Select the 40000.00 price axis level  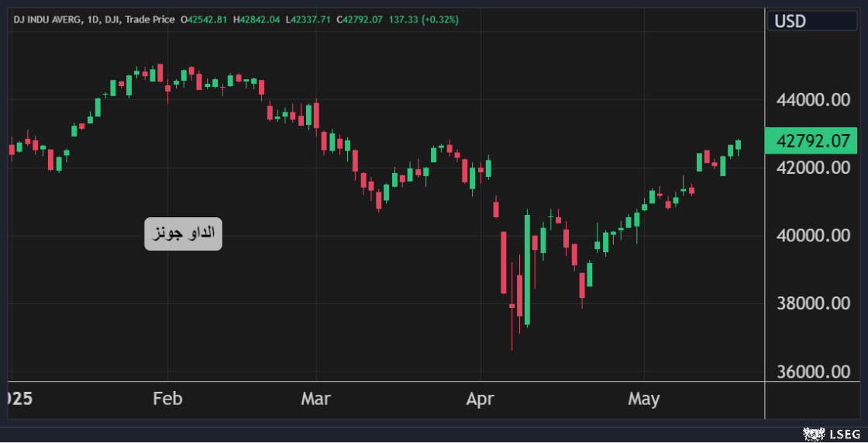tap(813, 236)
